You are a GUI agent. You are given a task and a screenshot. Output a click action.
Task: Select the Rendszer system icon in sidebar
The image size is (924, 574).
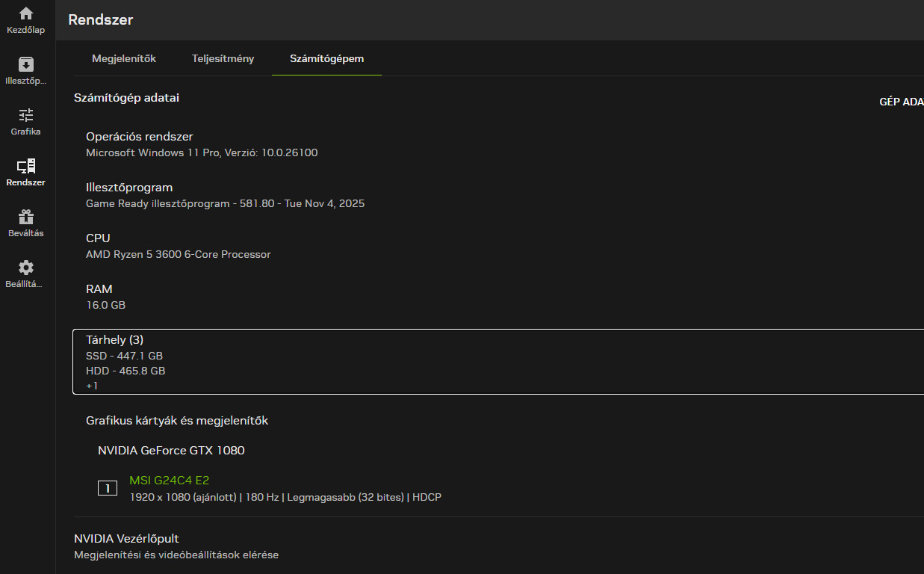[x=26, y=167]
